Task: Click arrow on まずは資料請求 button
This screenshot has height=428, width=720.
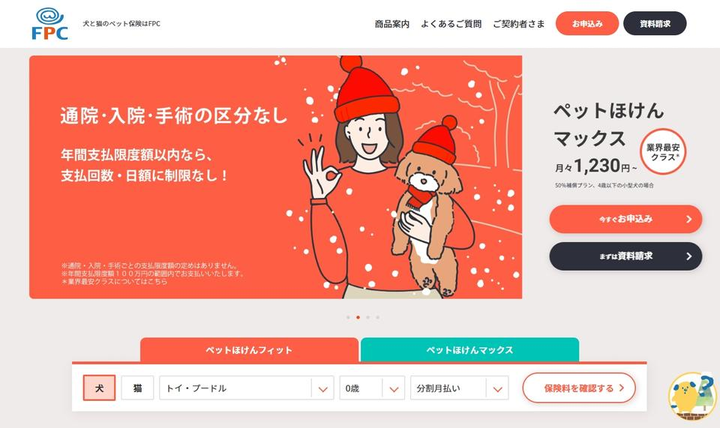Action: [x=689, y=256]
